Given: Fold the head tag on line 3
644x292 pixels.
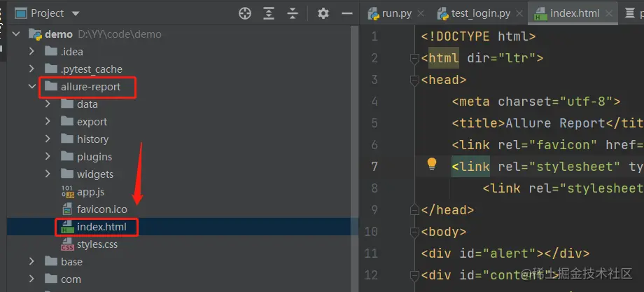Looking at the screenshot, I should [x=414, y=80].
